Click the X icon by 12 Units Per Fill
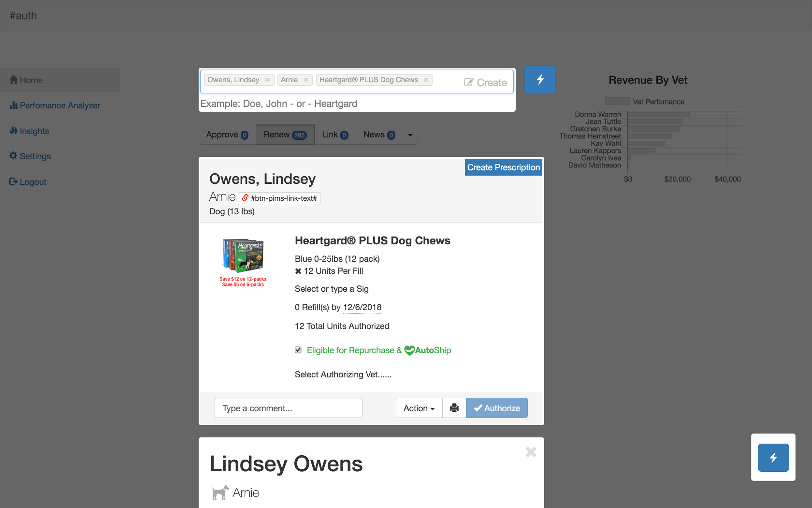This screenshot has height=508, width=812. pyautogui.click(x=298, y=271)
